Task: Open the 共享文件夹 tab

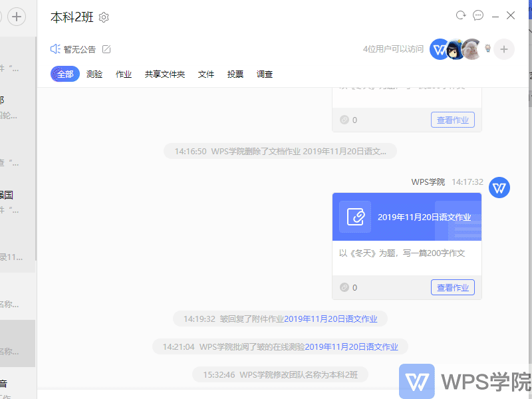Action: click(164, 74)
